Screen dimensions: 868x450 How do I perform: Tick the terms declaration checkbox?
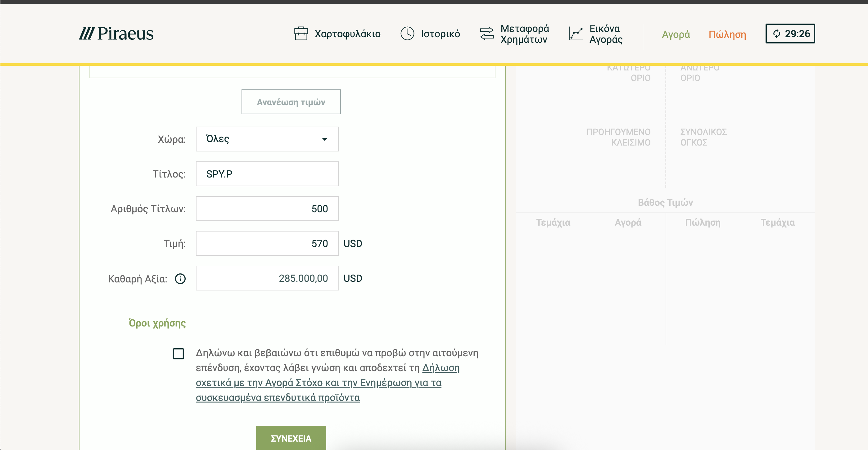[x=178, y=354]
